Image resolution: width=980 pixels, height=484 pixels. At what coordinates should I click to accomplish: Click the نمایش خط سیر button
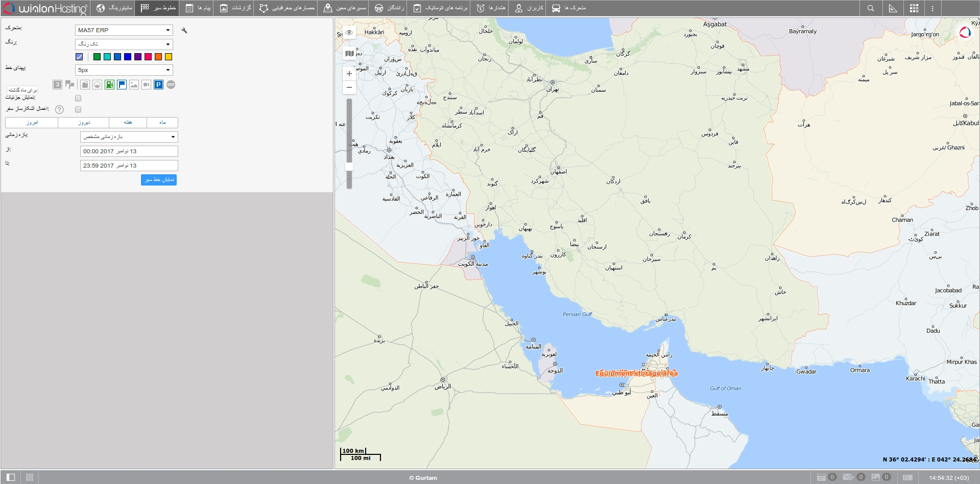(x=159, y=180)
